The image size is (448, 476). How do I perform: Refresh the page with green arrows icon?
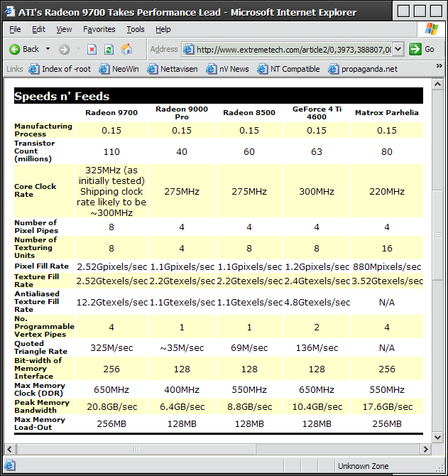point(109,49)
